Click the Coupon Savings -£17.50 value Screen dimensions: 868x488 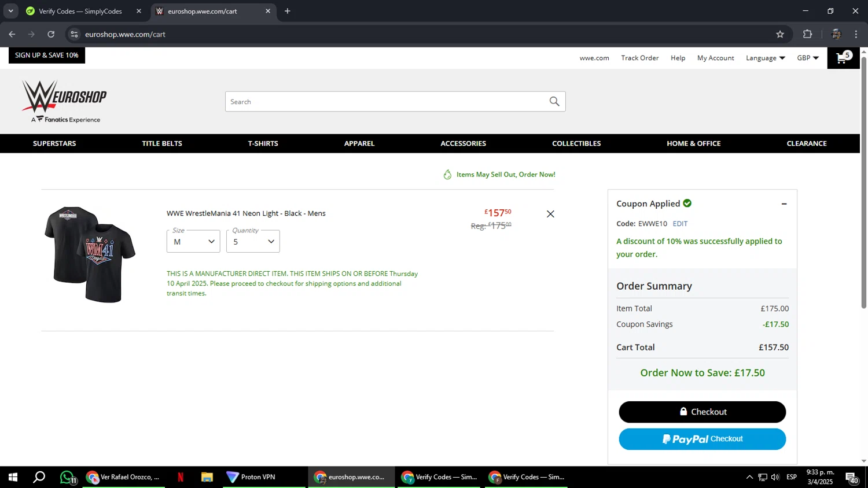pos(775,324)
